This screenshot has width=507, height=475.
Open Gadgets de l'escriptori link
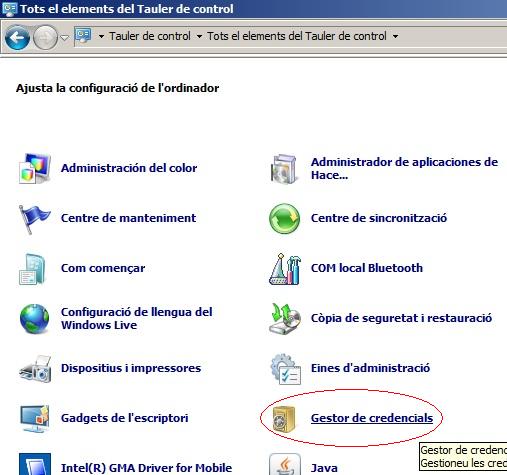[x=125, y=418]
